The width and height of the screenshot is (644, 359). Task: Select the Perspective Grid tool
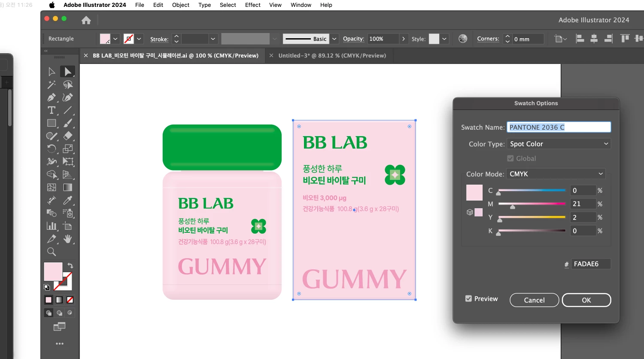point(68,175)
